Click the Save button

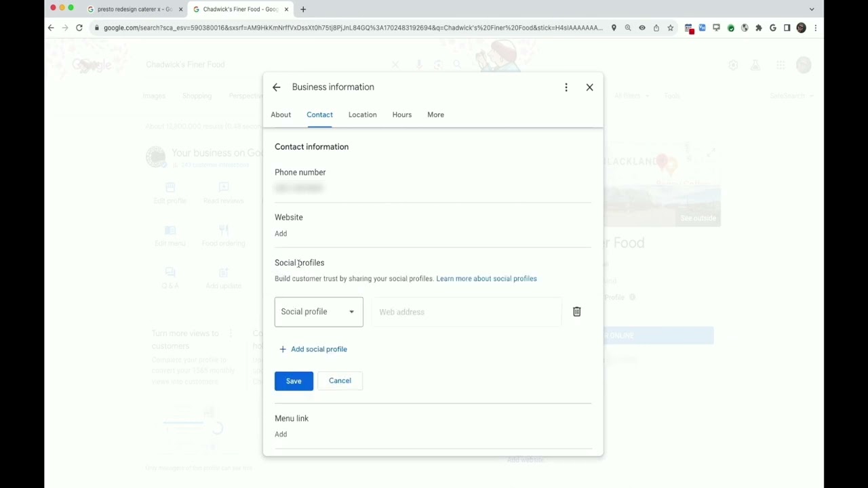pos(294,381)
